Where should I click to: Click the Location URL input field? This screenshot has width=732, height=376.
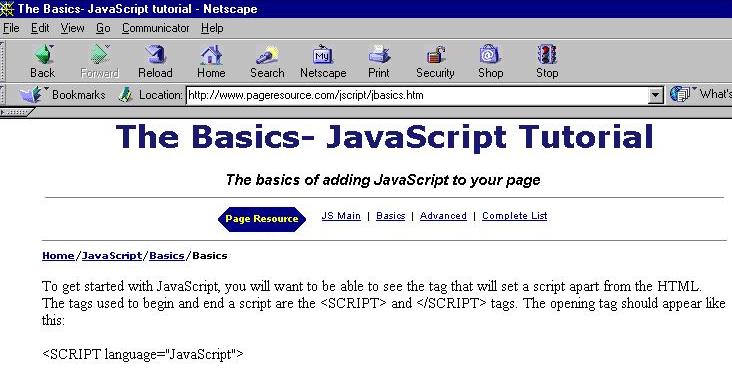[x=418, y=95]
